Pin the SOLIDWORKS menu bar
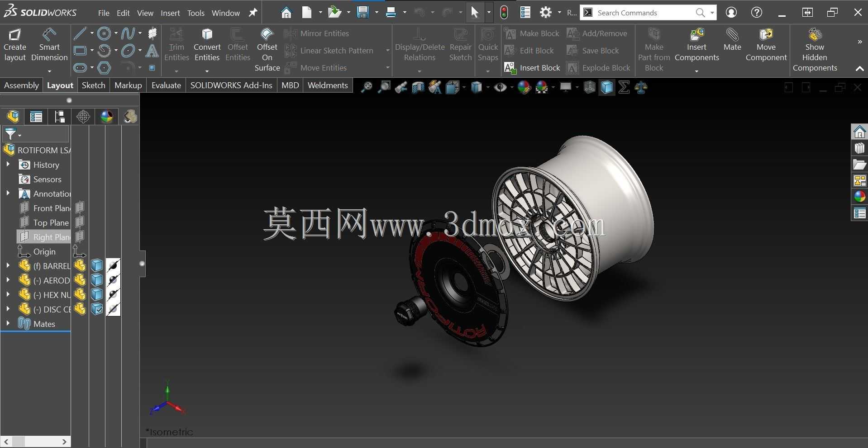 tap(253, 13)
